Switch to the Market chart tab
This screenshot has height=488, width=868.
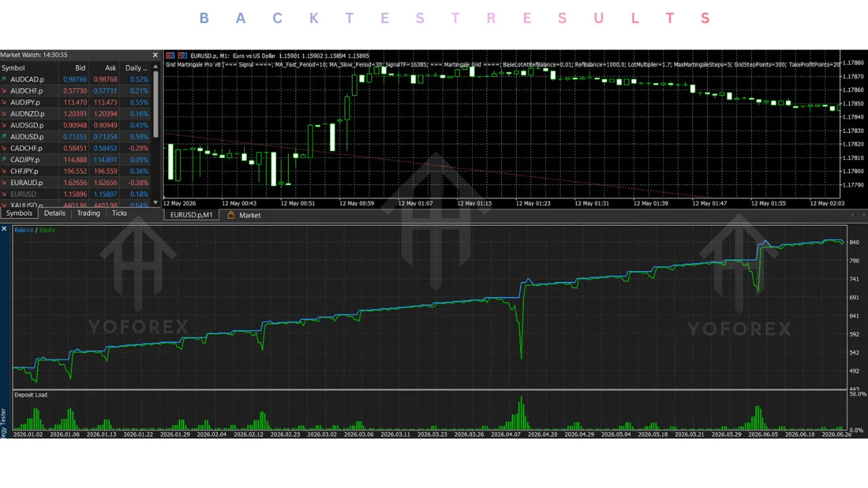[x=244, y=215]
